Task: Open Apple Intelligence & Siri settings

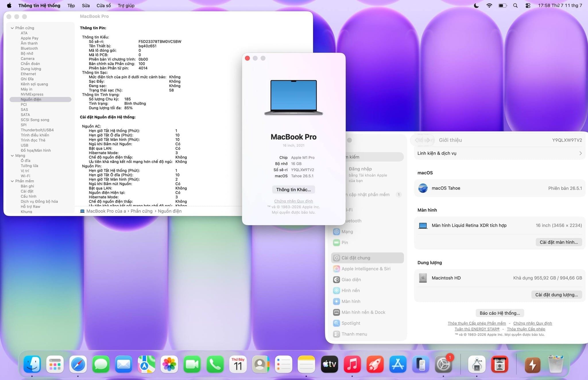Action: pyautogui.click(x=367, y=269)
